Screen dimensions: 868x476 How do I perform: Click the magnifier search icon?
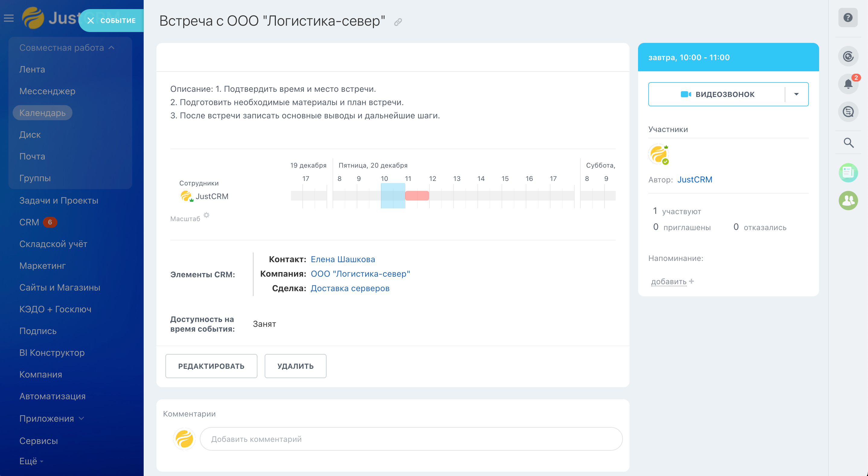point(848,143)
